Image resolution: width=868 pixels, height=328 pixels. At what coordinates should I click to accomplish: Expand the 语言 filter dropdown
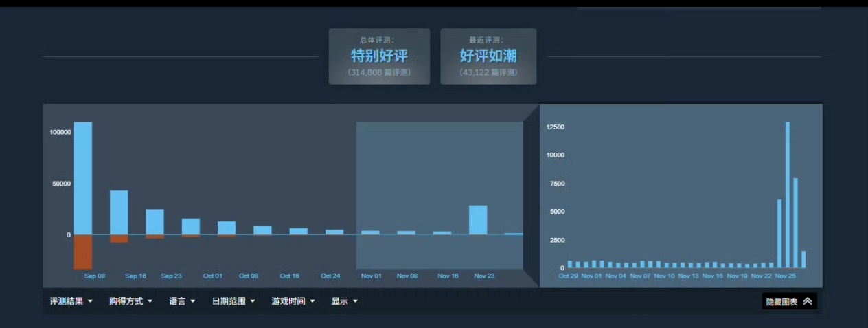(x=182, y=301)
